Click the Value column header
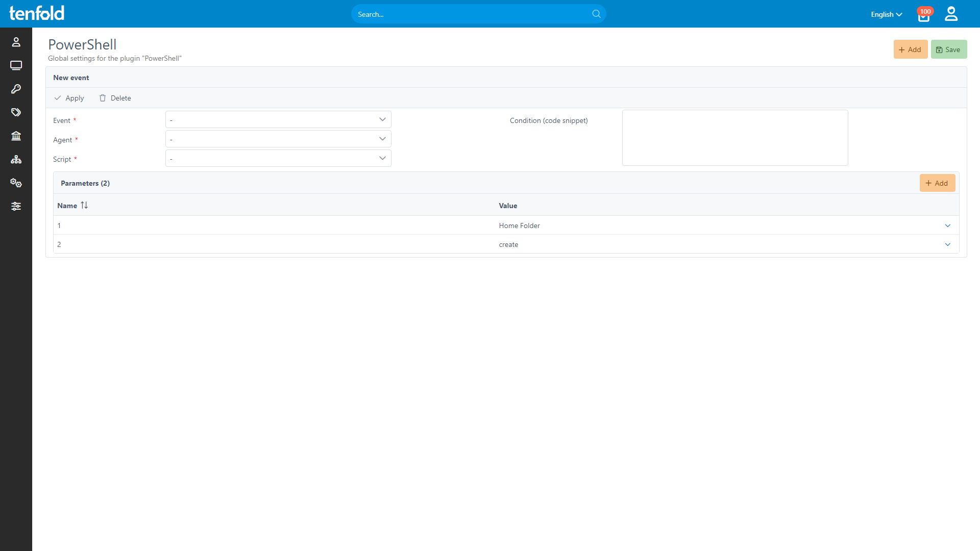 [508, 206]
